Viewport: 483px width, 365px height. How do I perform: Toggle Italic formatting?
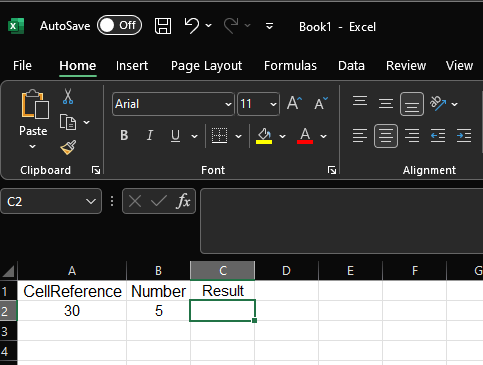point(150,135)
